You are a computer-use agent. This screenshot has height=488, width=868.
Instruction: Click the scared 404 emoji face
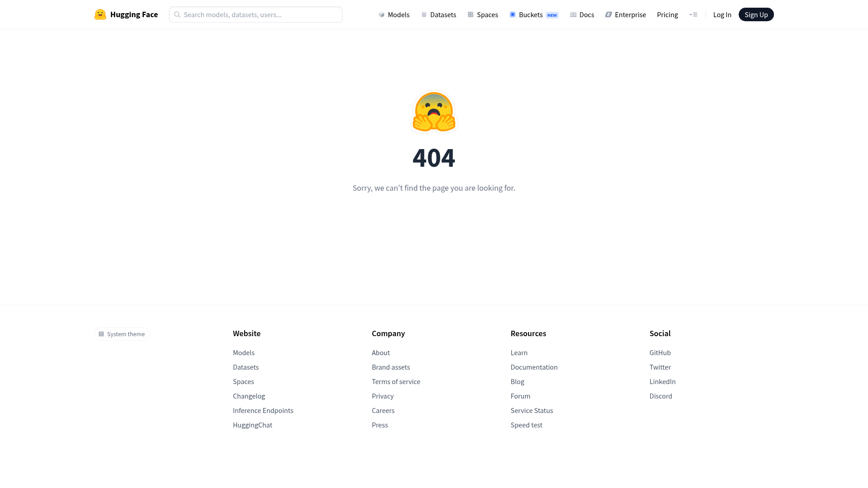(434, 112)
